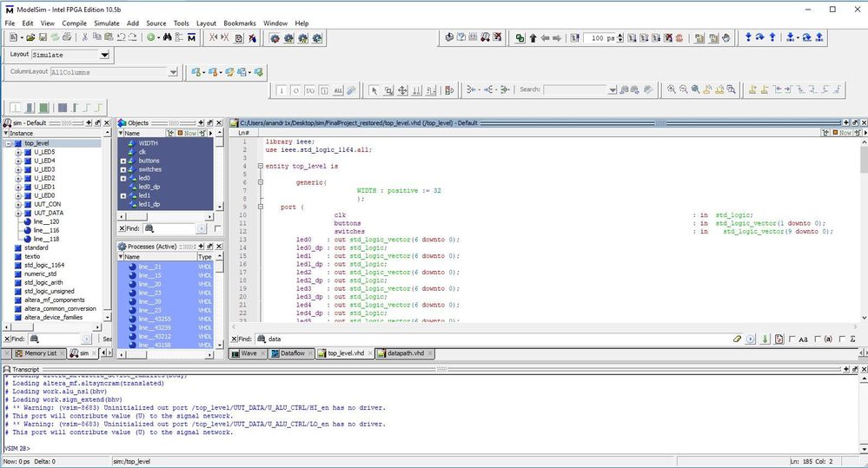868x468 pixels.
Task: Click the Open file folder icon
Action: click(x=30, y=37)
